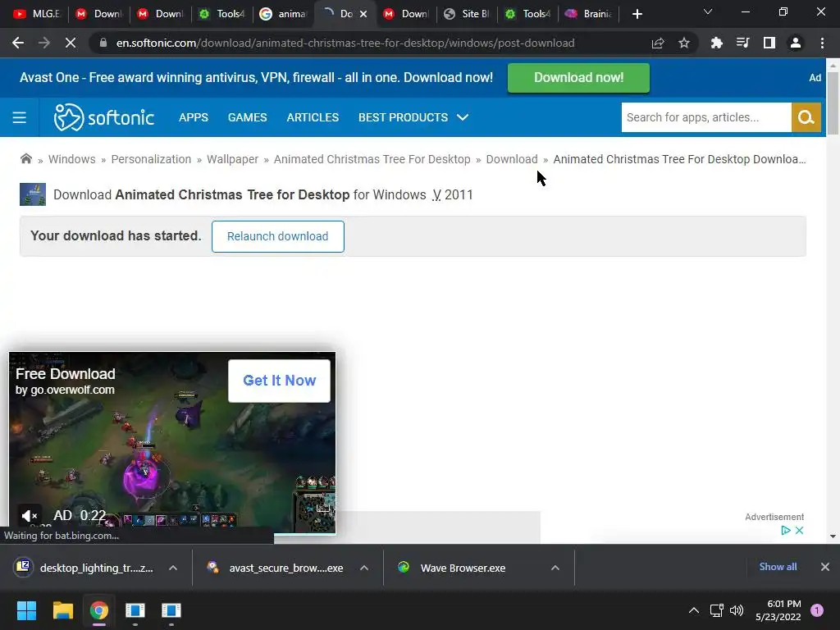The height and width of the screenshot is (630, 840).
Task: Open the tab search chevron in the title bar
Action: [708, 11]
